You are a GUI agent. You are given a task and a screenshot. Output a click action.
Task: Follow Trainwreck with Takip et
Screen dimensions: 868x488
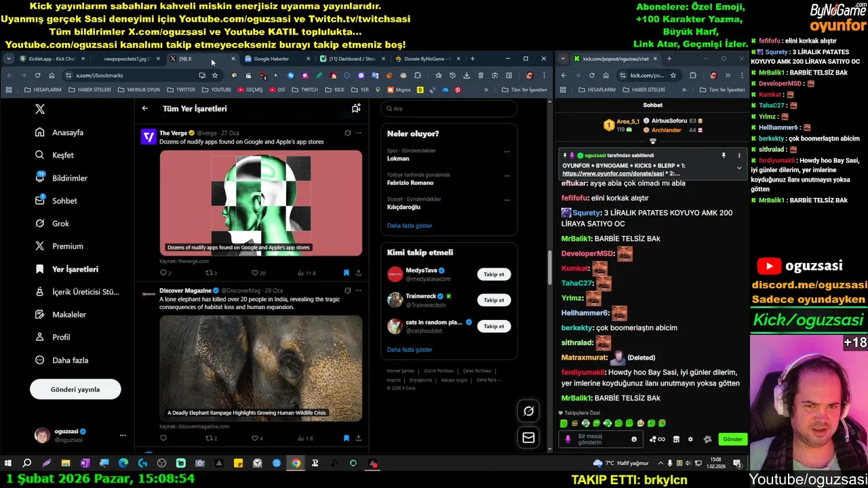pos(494,300)
